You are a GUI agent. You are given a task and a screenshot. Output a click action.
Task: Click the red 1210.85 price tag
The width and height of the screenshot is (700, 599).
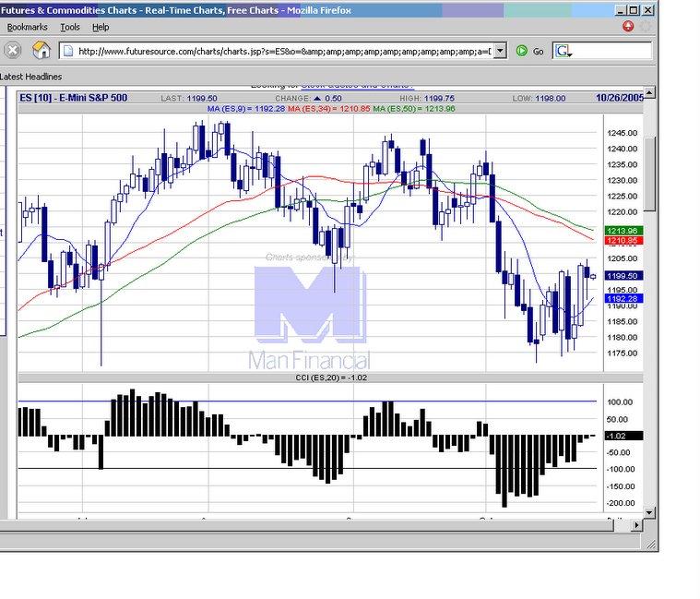point(623,241)
